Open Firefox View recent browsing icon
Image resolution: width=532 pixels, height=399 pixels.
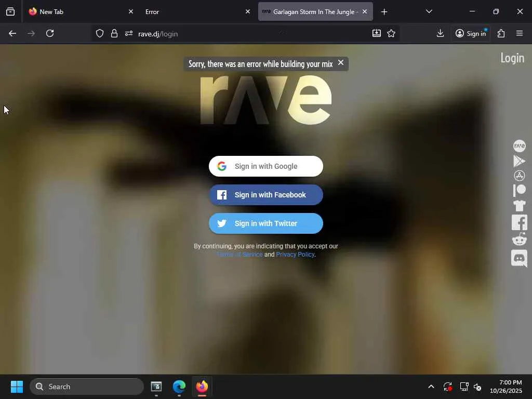point(10,12)
